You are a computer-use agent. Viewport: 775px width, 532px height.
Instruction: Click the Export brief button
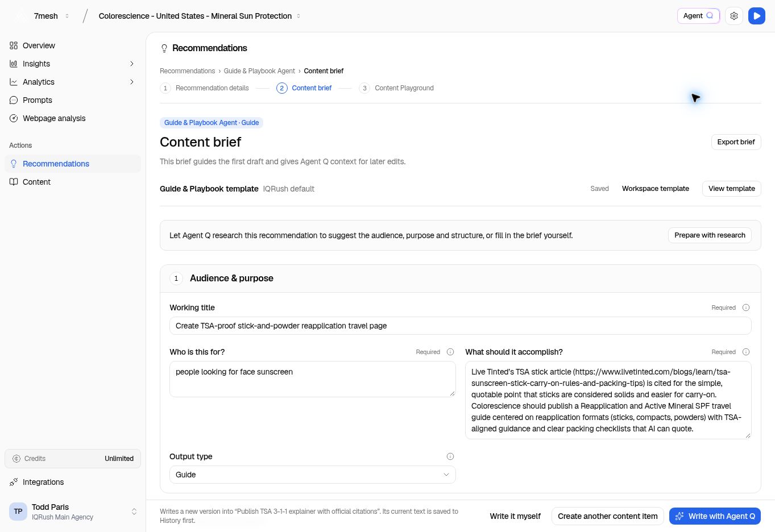pyautogui.click(x=736, y=142)
